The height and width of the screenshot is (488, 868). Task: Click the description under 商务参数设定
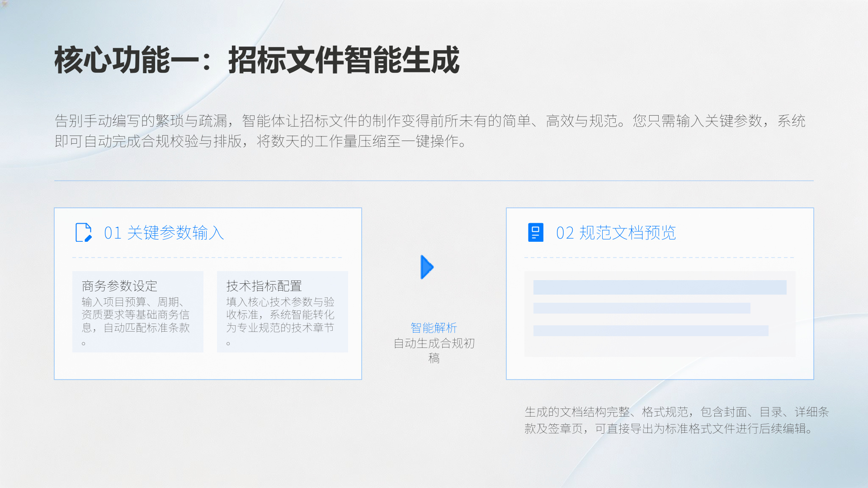tap(136, 321)
